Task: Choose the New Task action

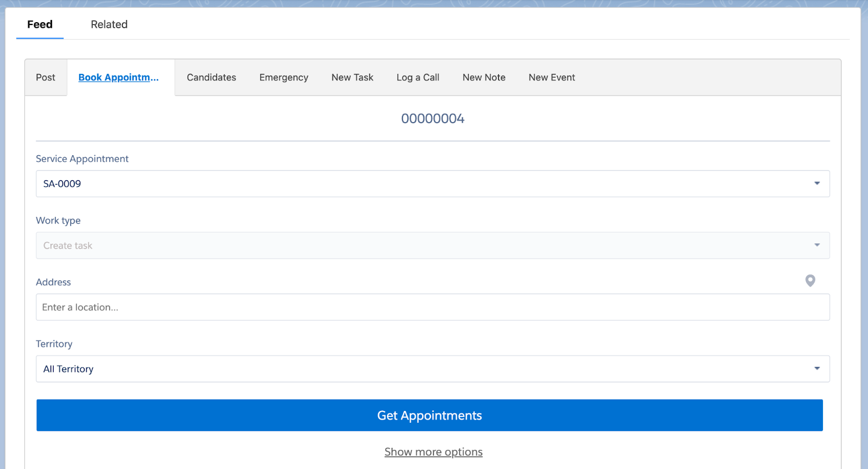Action: (x=353, y=78)
